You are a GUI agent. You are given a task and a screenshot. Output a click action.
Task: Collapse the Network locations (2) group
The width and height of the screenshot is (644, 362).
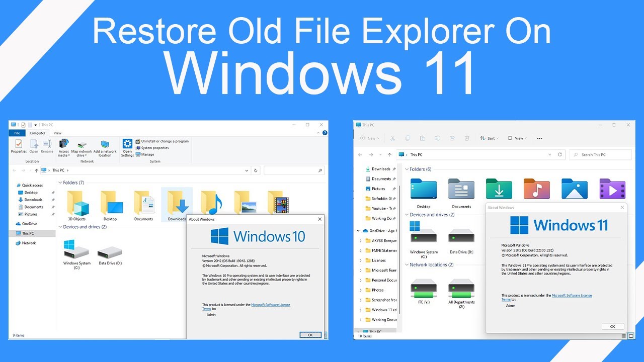tap(407, 265)
